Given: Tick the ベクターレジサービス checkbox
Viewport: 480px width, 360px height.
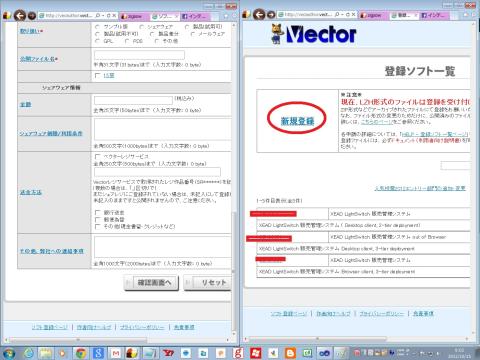Looking at the screenshot, I should coord(97,156).
